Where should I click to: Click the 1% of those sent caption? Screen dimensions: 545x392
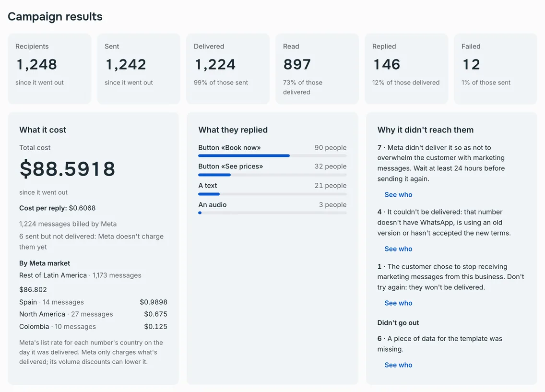pyautogui.click(x=486, y=83)
